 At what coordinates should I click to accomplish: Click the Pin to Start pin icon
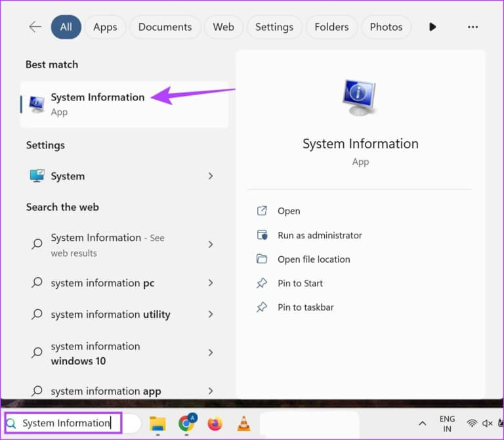coord(262,283)
